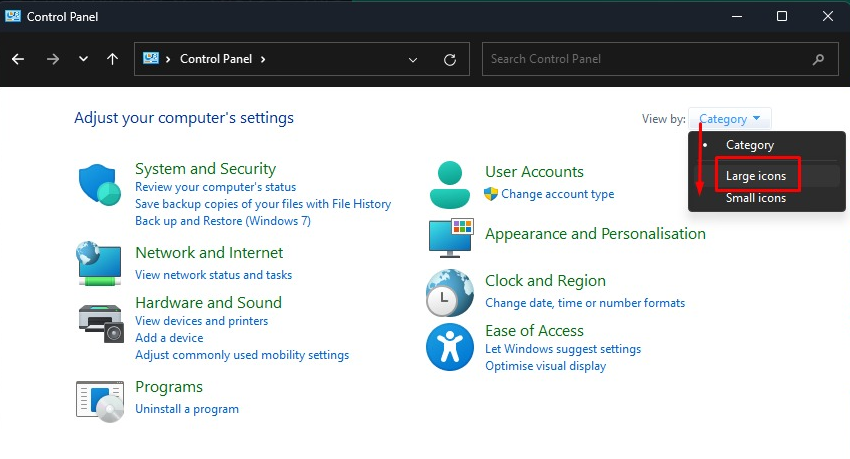
Task: Open the address bar history dropdown
Action: pyautogui.click(x=413, y=60)
